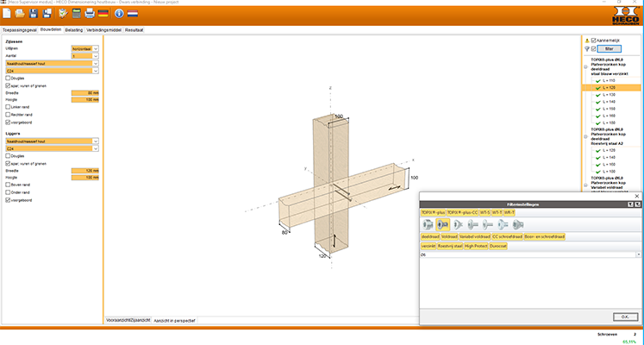Choose the third screw head icon in filter
644x345 pixels.
coord(458,224)
